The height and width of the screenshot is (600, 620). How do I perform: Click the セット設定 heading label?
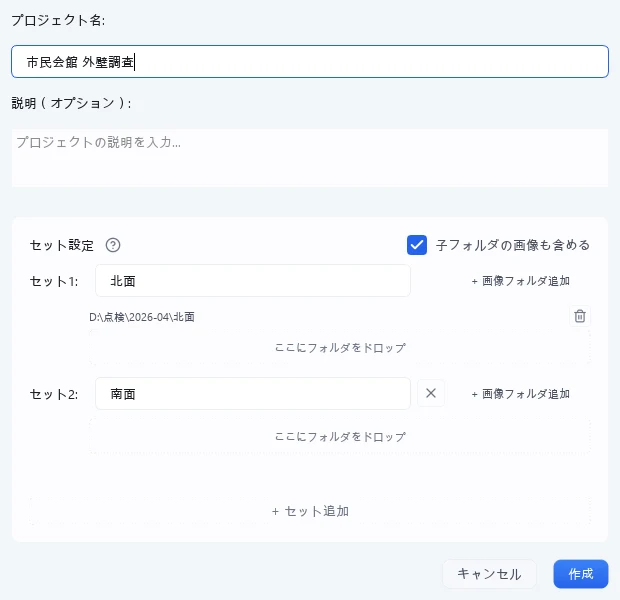point(62,245)
